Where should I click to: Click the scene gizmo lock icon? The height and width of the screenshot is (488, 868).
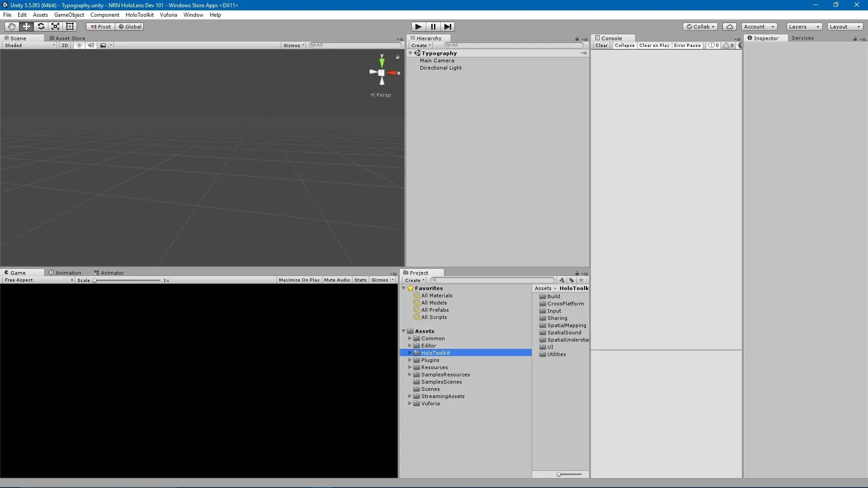(397, 57)
